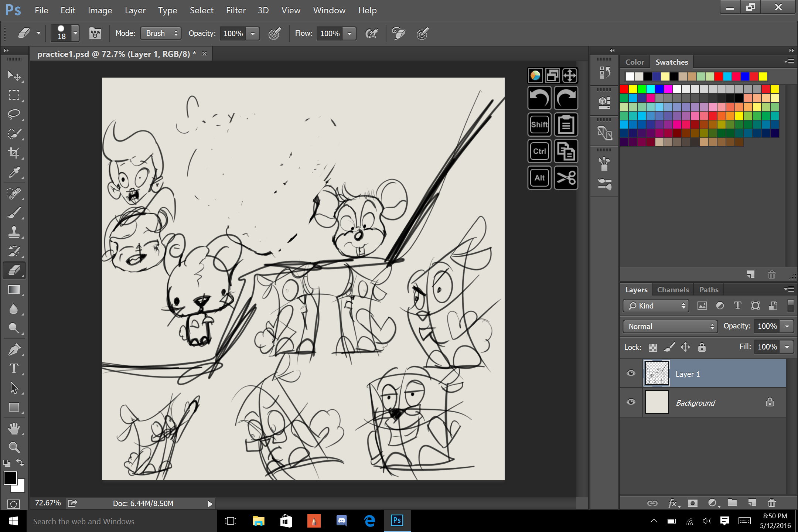
Task: Click the on-screen Undo arrow button
Action: point(539,98)
